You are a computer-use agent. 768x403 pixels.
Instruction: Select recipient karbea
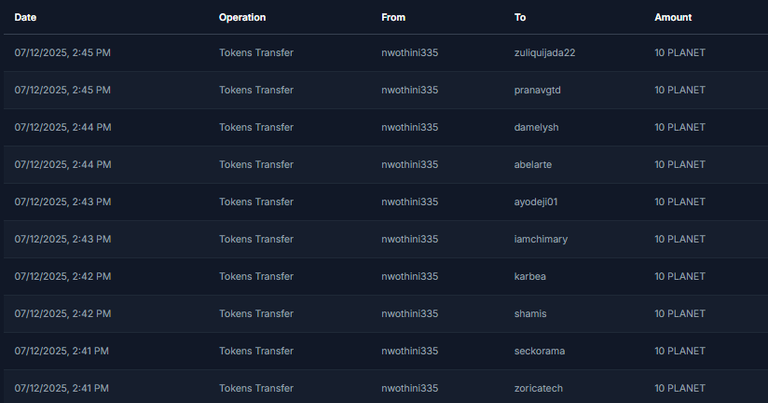(x=529, y=276)
